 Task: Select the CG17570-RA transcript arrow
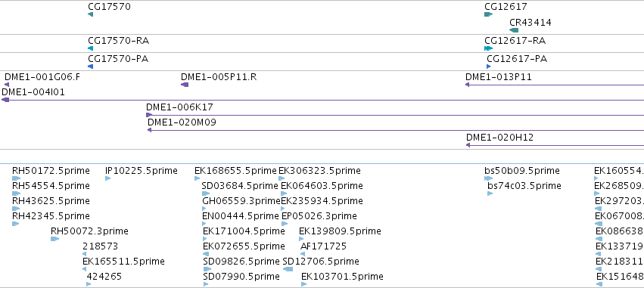coord(90,48)
